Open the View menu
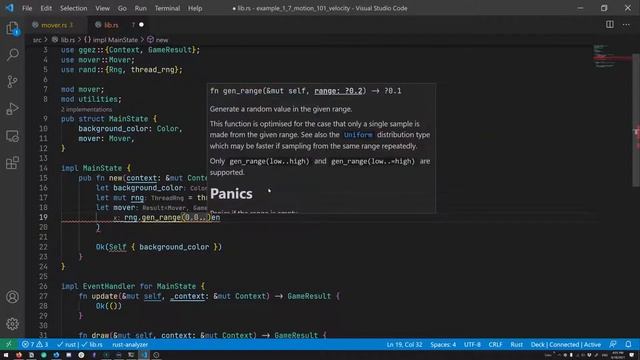 click(102, 8)
